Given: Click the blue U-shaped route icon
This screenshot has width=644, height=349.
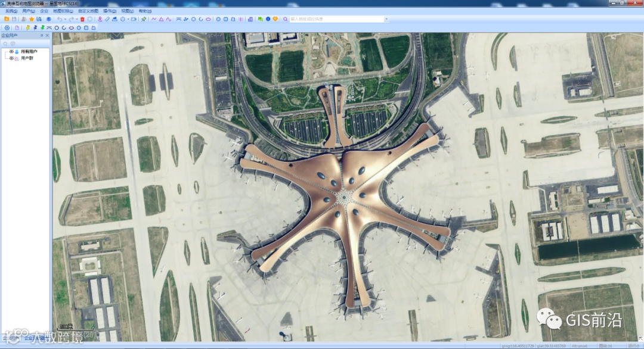Looking at the screenshot, I should pos(39,19).
